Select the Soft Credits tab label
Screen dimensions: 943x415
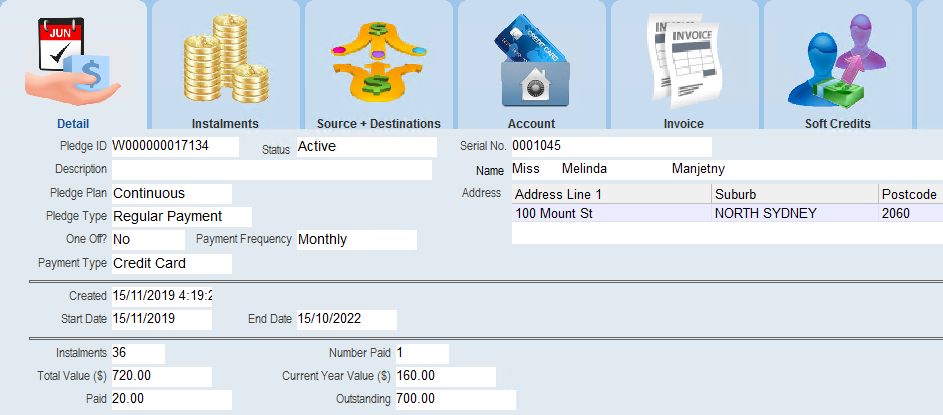tap(838, 124)
